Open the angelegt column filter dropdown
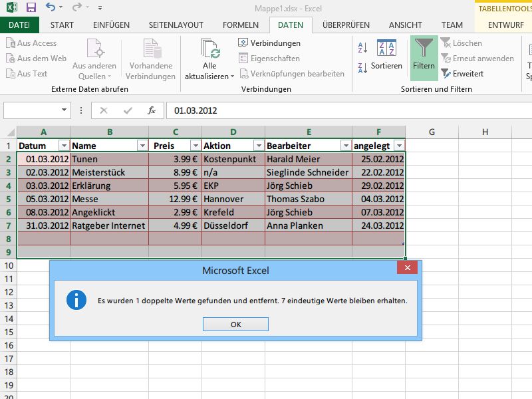Image resolution: width=532 pixels, height=399 pixels. pos(400,146)
